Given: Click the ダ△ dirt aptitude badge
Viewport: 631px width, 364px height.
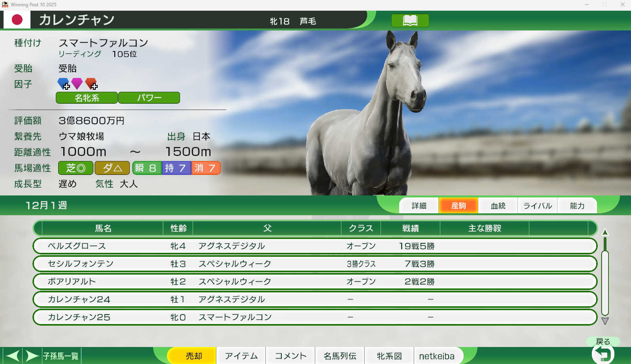Looking at the screenshot, I should 112,168.
